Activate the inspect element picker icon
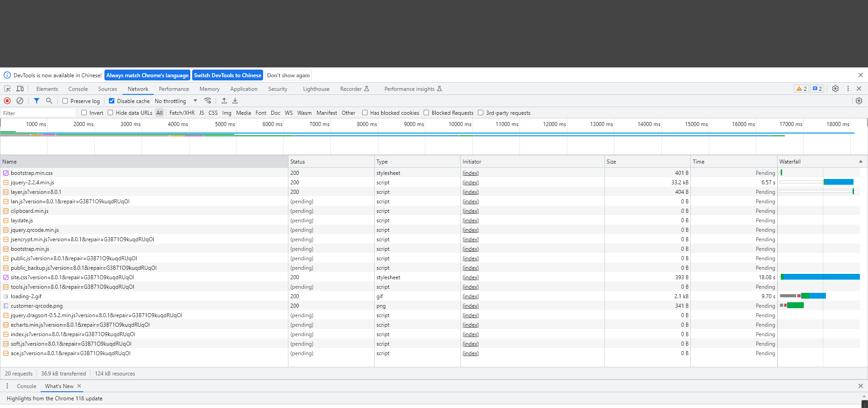868x408 pixels. [7, 89]
